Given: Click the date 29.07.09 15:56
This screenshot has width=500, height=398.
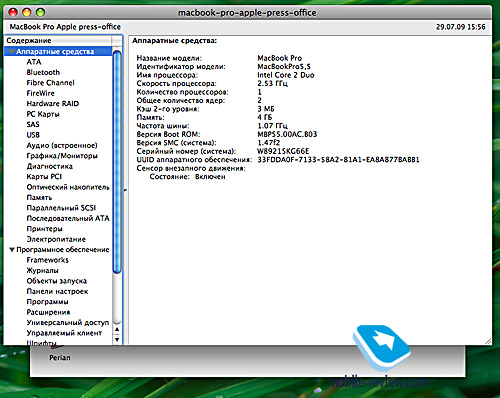Looking at the screenshot, I should (x=461, y=27).
